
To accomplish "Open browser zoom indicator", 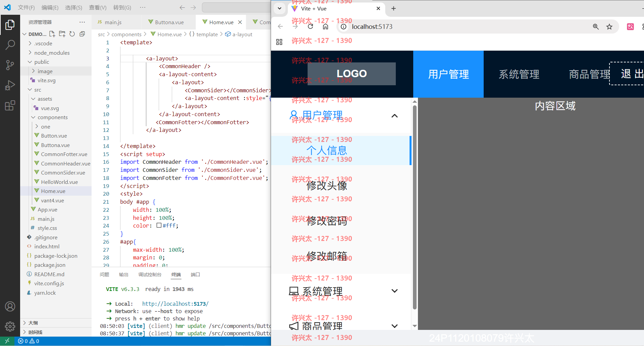I will click(596, 27).
